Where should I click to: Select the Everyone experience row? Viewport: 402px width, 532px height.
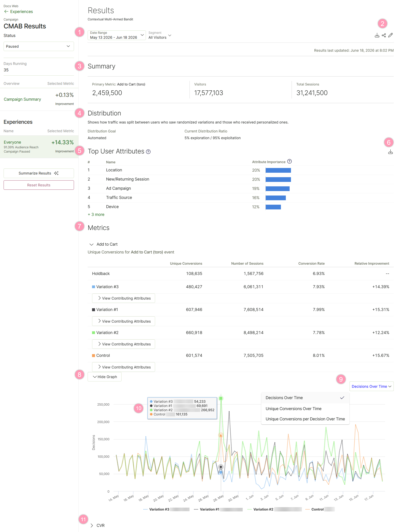pos(39,147)
